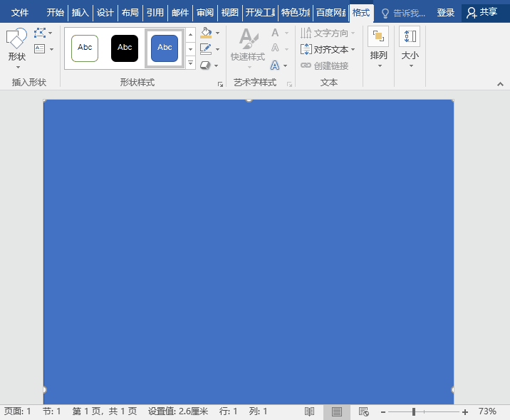
Task: Click the zoom out minus button
Action: 383,412
